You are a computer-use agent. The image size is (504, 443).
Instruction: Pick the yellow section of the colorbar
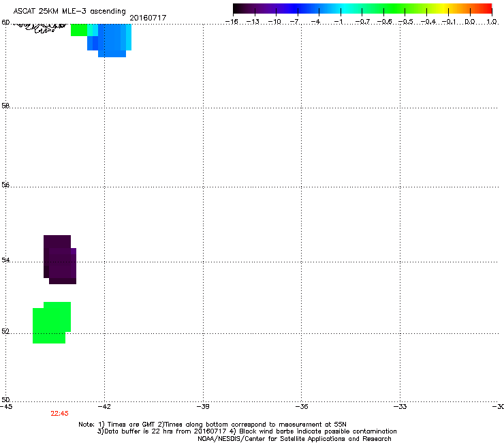tap(445, 8)
